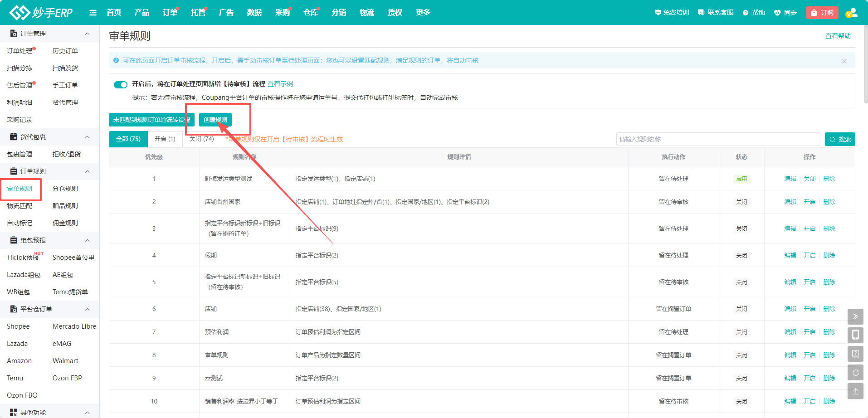This screenshot has width=868, height=418.
Task: Click the 妙手ERP logo
Action: click(41, 13)
